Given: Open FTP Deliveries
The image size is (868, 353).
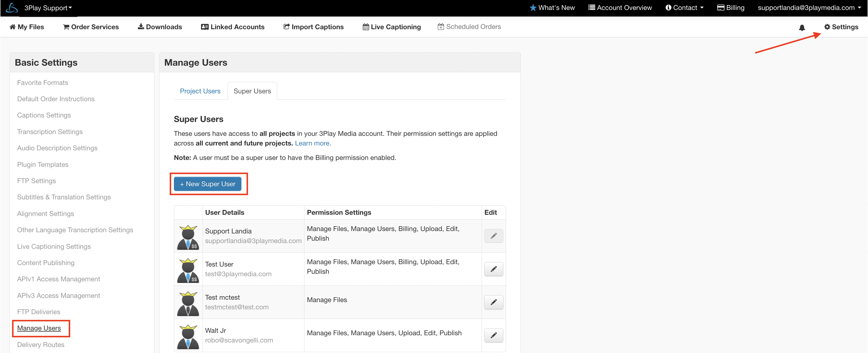Looking at the screenshot, I should coord(39,312).
